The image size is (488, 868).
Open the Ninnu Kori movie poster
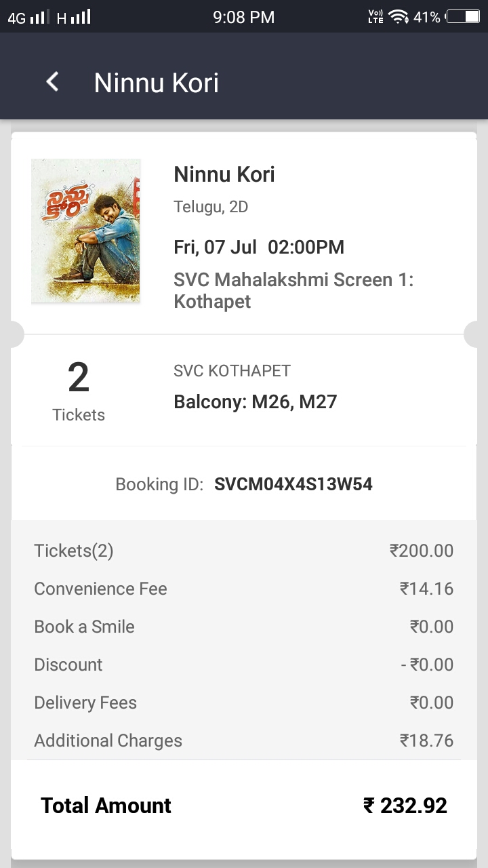point(85,231)
